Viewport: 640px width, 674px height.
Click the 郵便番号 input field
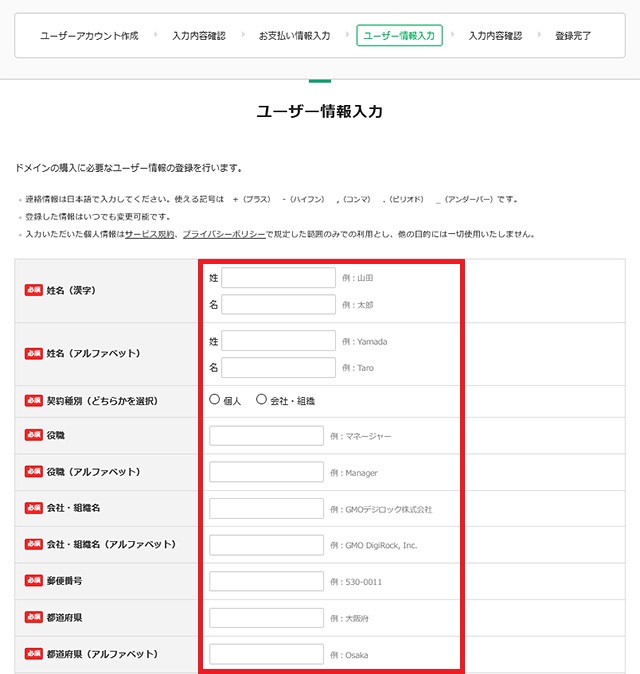[266, 582]
